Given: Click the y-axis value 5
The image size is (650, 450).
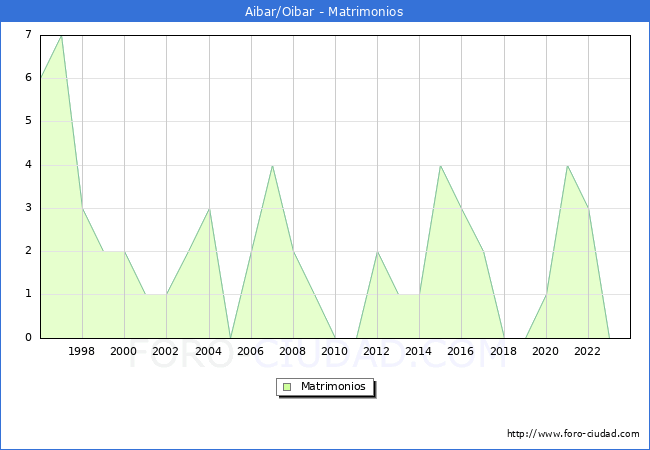Looking at the screenshot, I should [x=29, y=121].
